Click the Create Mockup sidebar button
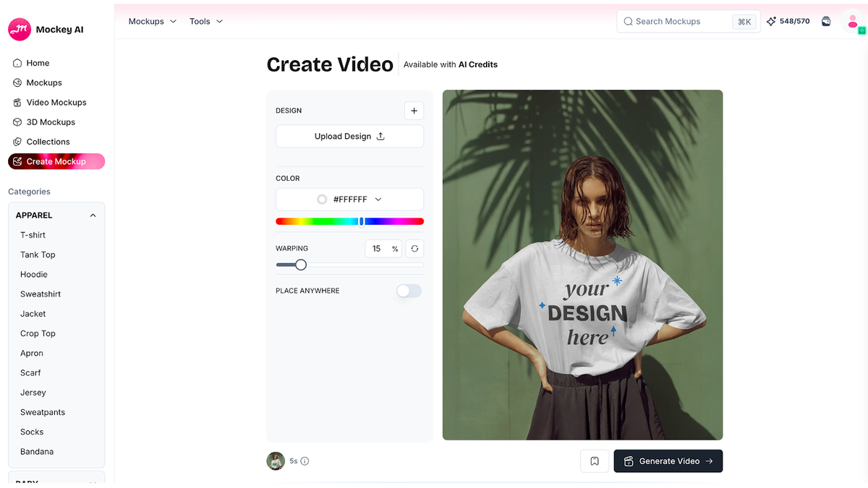Screen dimensions: 868x488 [x=56, y=161]
